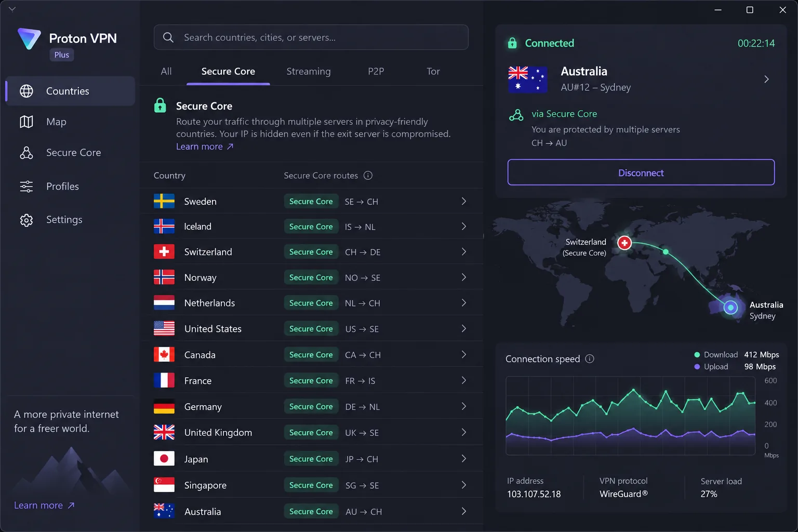Viewport: 798px width, 532px height.
Task: Click the Secure Core routes info icon
Action: [x=368, y=176]
